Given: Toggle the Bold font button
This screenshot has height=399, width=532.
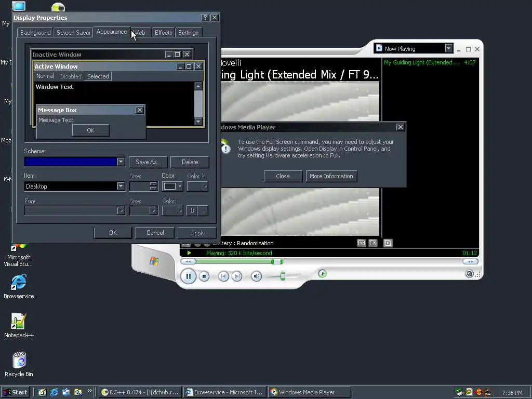Looking at the screenshot, I should pyautogui.click(x=192, y=211).
